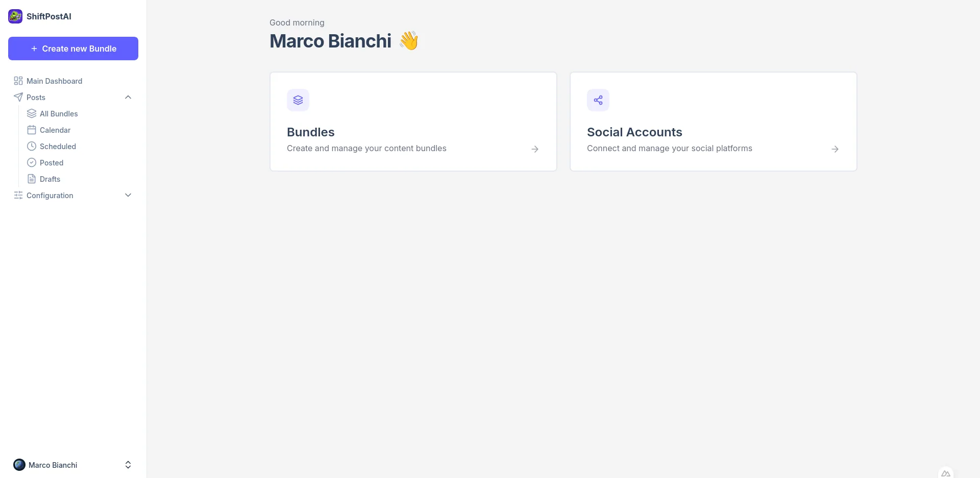Click the Bundles card stack icon
980x478 pixels.
click(298, 100)
